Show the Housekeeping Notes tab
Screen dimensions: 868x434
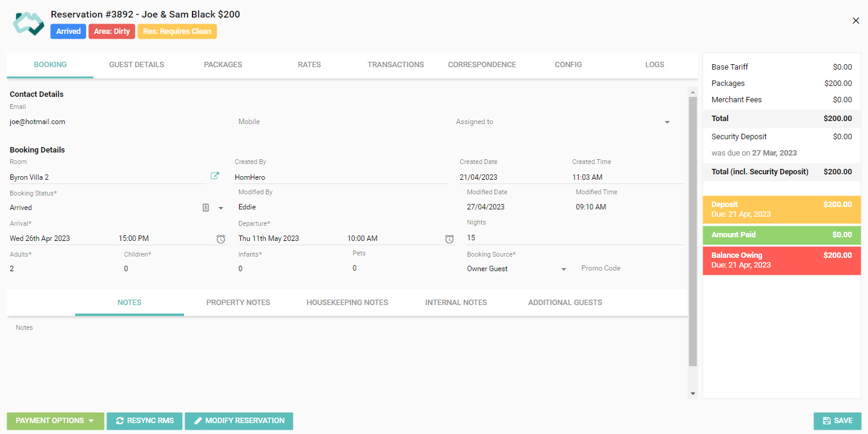(347, 303)
